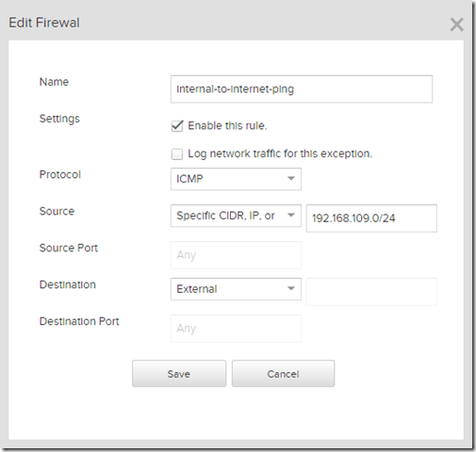Click the Name field with internal-to-internet-ping
Image resolution: width=476 pixels, height=452 pixels.
[x=302, y=89]
